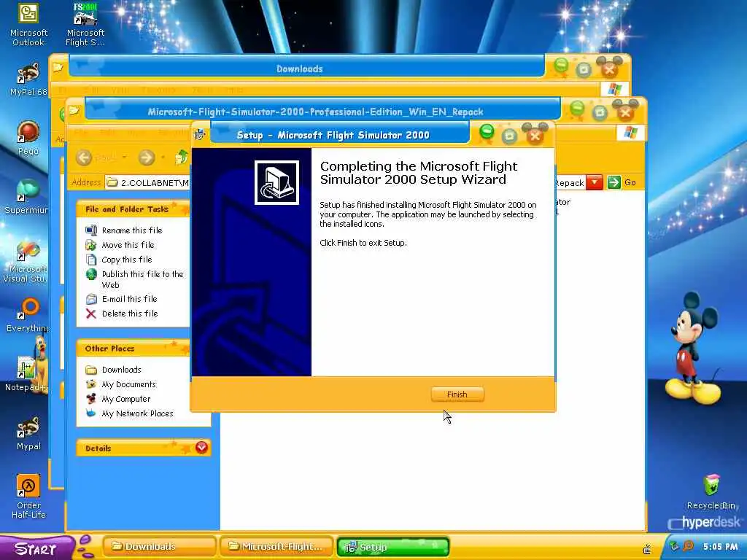747x560 pixels.
Task: Launch Pegg desktop shortcut
Action: [x=28, y=138]
